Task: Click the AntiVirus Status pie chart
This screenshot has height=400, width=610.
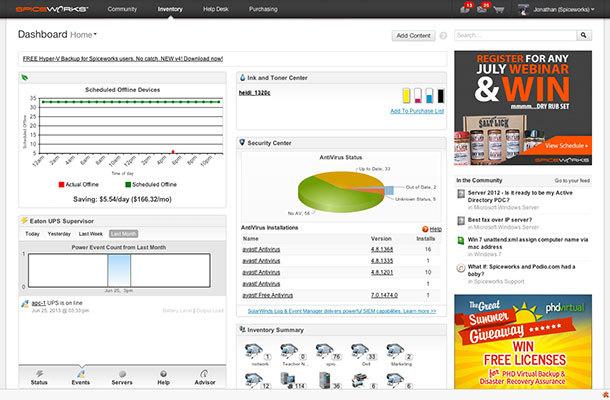Action: [x=342, y=191]
